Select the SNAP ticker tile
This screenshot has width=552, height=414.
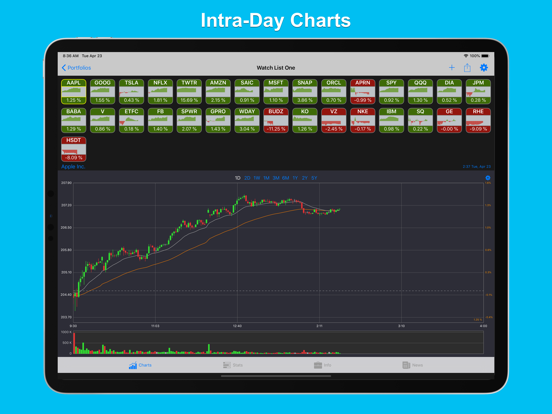click(305, 92)
